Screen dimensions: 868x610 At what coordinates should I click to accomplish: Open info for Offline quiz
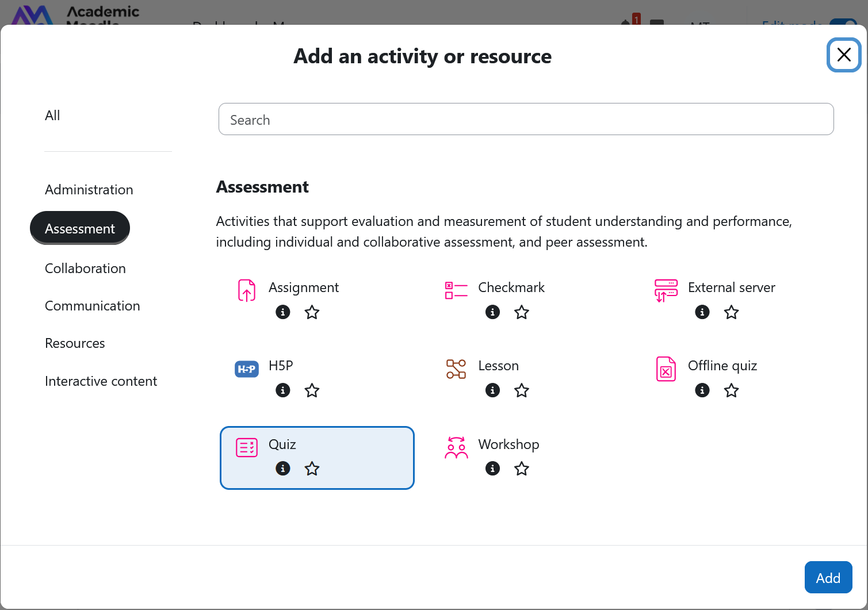(x=702, y=390)
